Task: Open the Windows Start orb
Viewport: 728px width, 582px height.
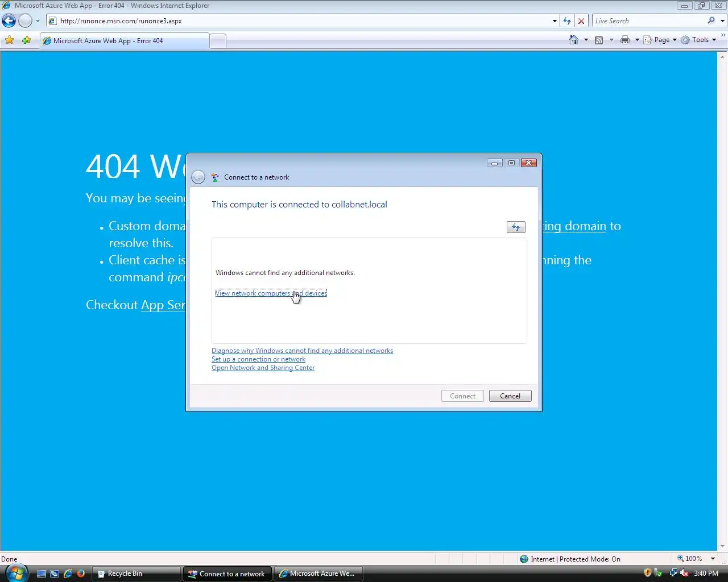Action: 15,572
